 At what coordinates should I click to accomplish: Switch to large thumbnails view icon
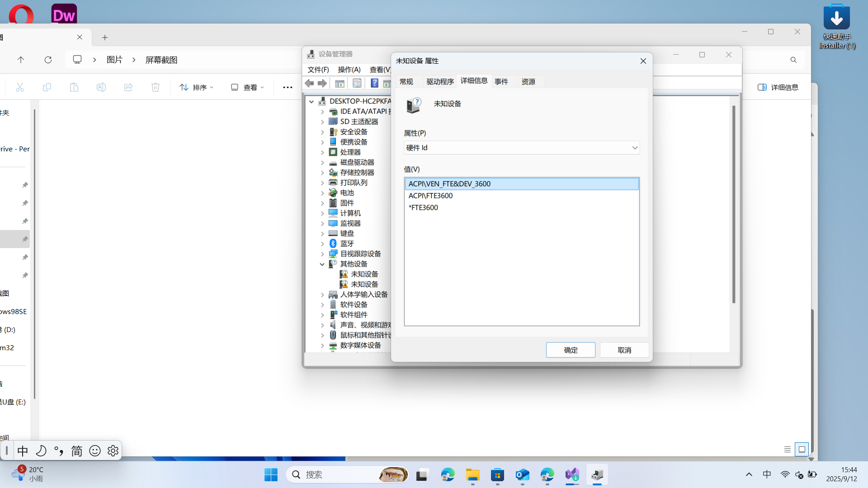(x=802, y=449)
